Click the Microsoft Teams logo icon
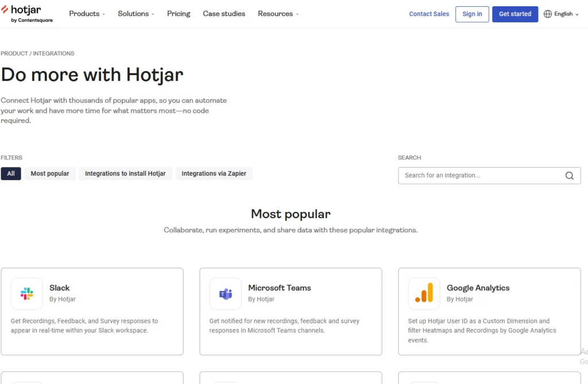 tap(225, 294)
